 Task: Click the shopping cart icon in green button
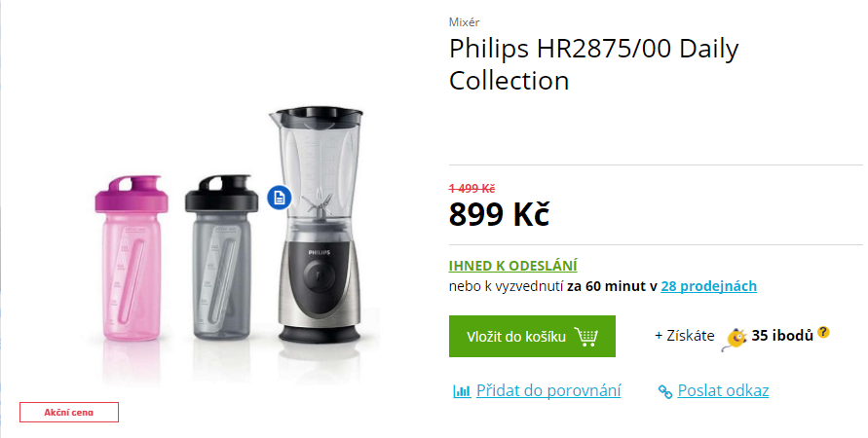586,336
